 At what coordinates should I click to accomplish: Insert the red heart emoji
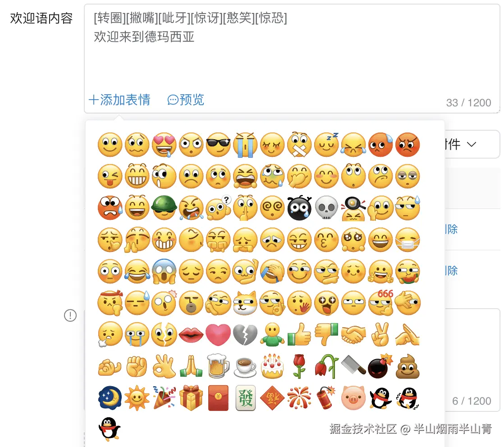click(218, 334)
